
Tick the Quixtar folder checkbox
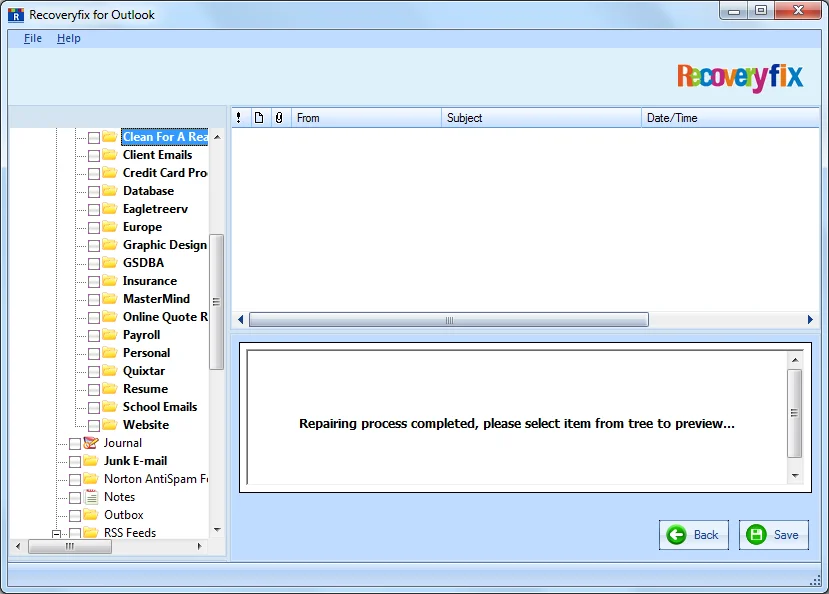[94, 372]
